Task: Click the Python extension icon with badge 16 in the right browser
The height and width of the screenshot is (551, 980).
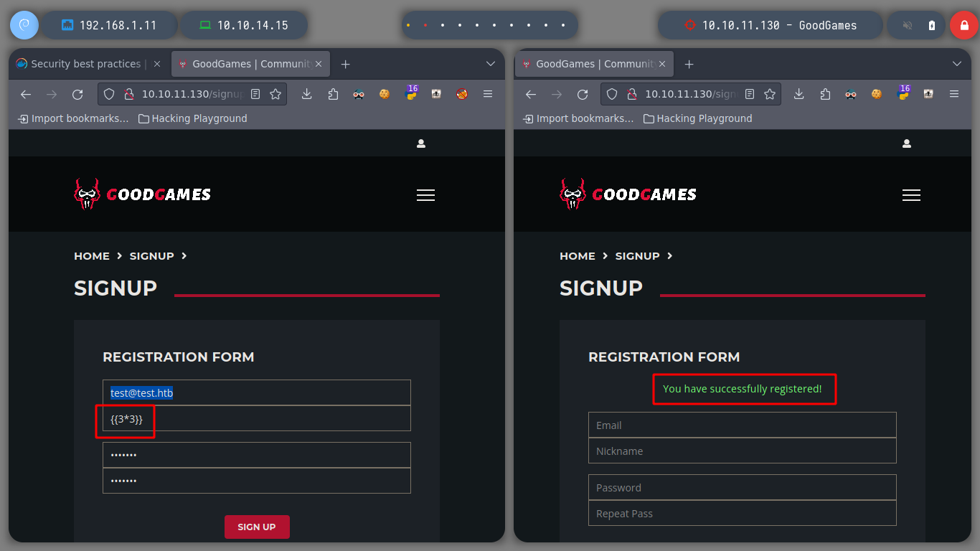Action: [x=902, y=94]
